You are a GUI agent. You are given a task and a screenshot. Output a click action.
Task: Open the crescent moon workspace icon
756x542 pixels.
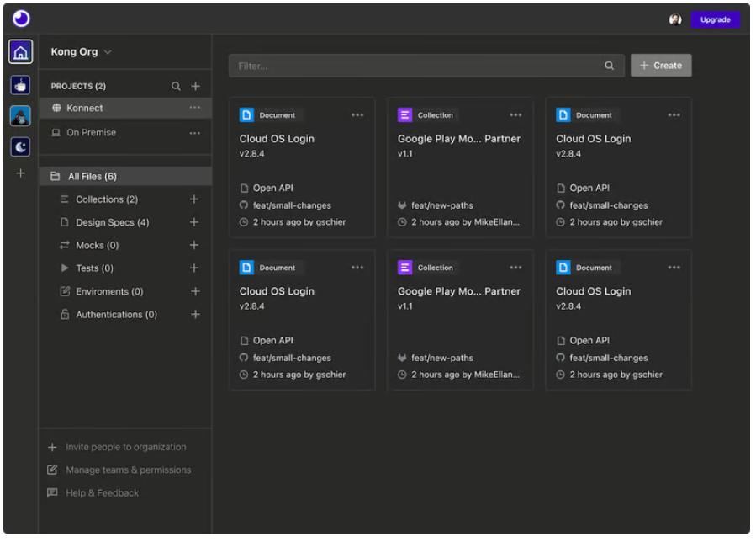[21, 146]
